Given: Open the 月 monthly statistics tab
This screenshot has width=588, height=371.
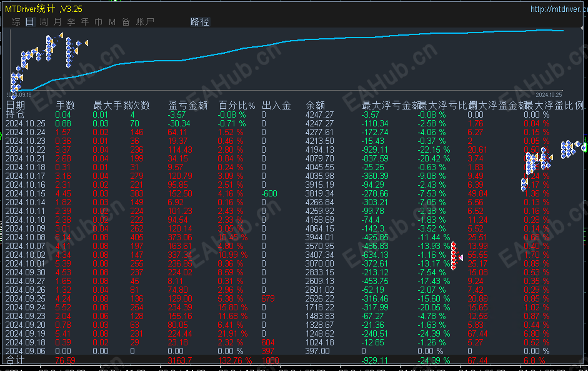Looking at the screenshot, I should tap(57, 22).
